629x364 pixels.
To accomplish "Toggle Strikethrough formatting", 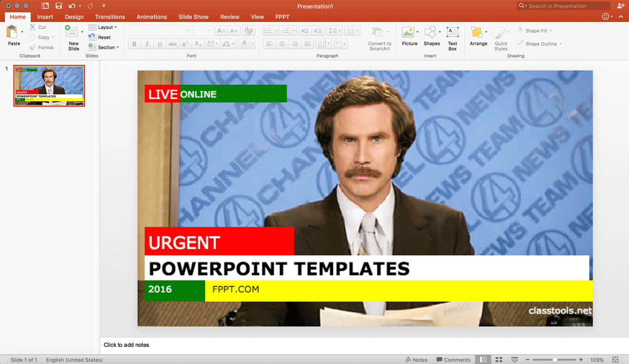I will [172, 44].
